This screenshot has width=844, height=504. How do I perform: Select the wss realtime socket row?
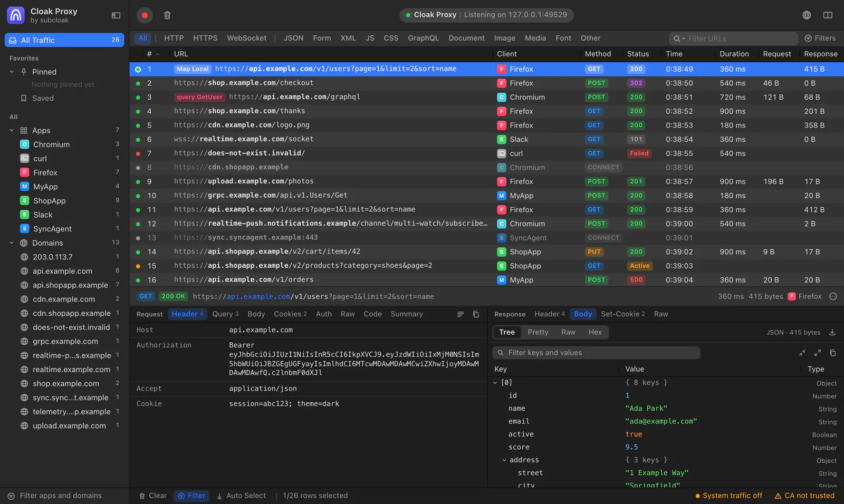[486, 139]
